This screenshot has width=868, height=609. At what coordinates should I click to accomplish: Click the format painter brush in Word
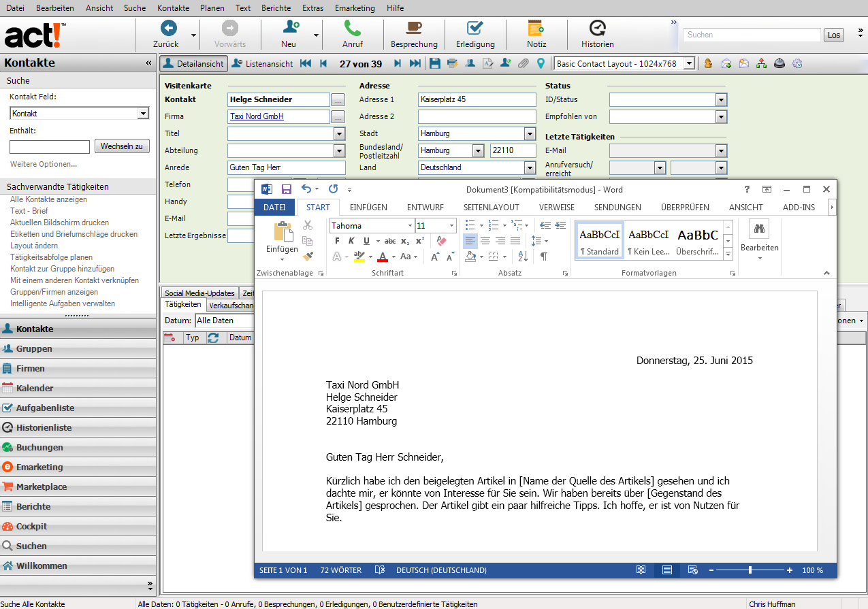[x=308, y=257]
